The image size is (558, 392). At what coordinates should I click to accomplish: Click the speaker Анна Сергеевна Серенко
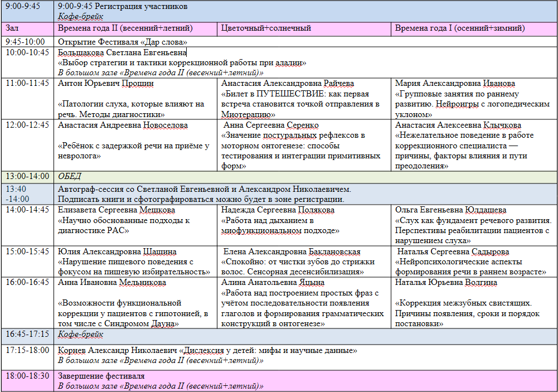pos(271,125)
